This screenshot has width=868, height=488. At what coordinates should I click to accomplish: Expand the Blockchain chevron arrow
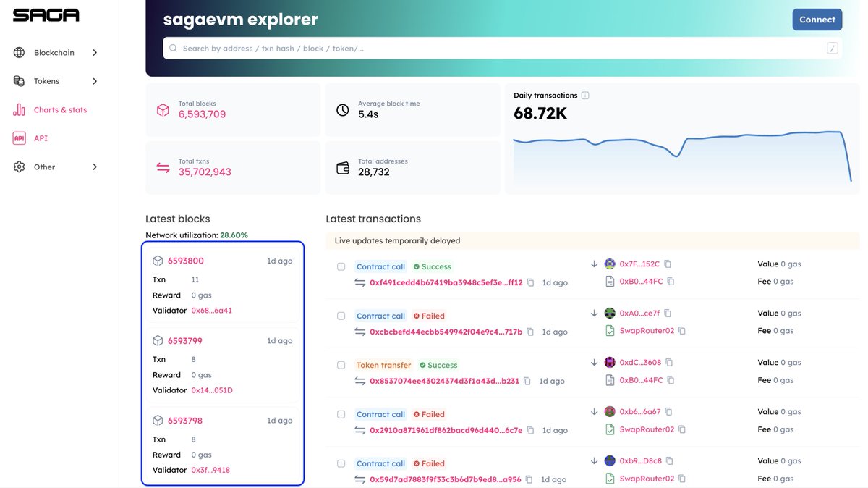click(x=95, y=53)
